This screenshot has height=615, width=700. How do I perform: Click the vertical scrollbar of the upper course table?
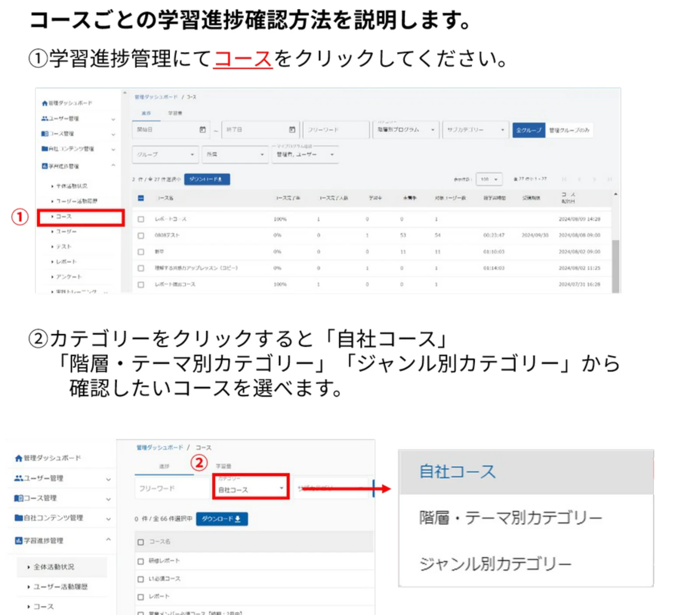click(616, 266)
